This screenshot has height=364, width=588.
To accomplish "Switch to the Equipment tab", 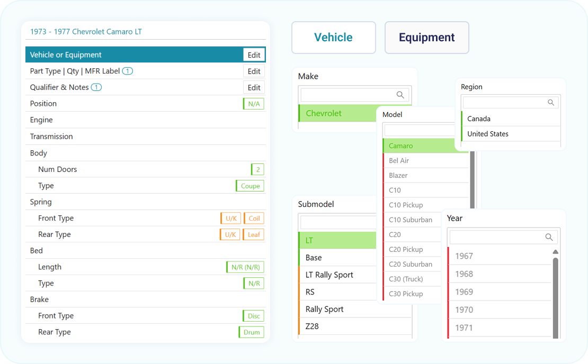I will point(426,38).
